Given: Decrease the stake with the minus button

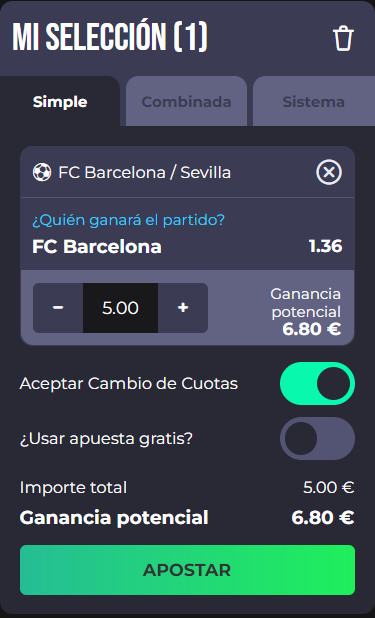Looking at the screenshot, I should click(58, 308).
